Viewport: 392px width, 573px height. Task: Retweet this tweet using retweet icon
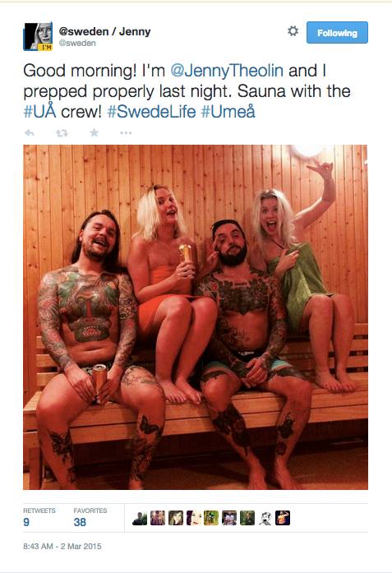coord(62,133)
